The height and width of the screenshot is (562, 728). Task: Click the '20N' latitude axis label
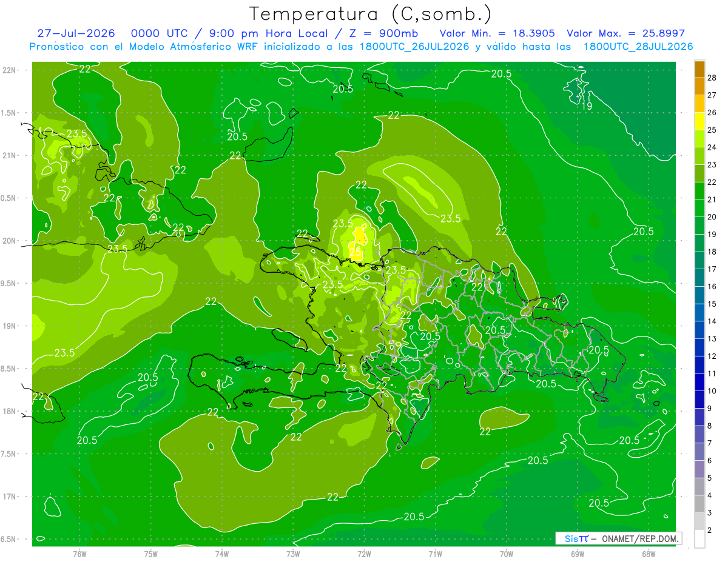point(10,241)
